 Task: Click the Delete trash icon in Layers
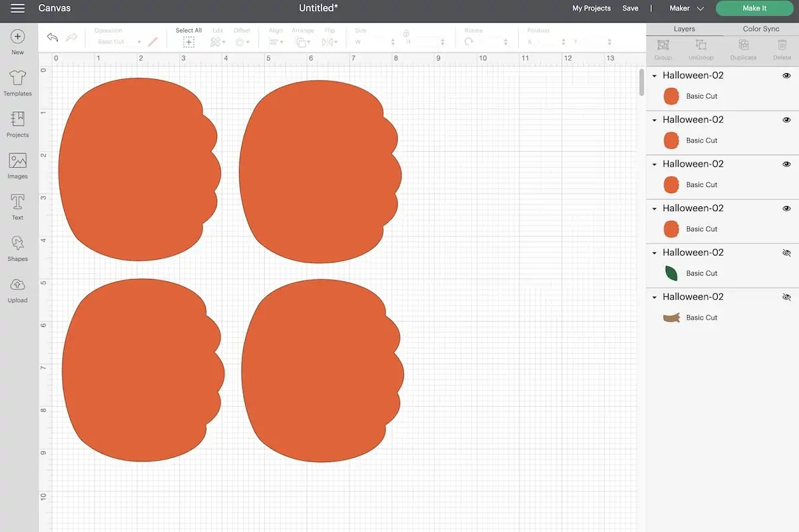coord(782,45)
